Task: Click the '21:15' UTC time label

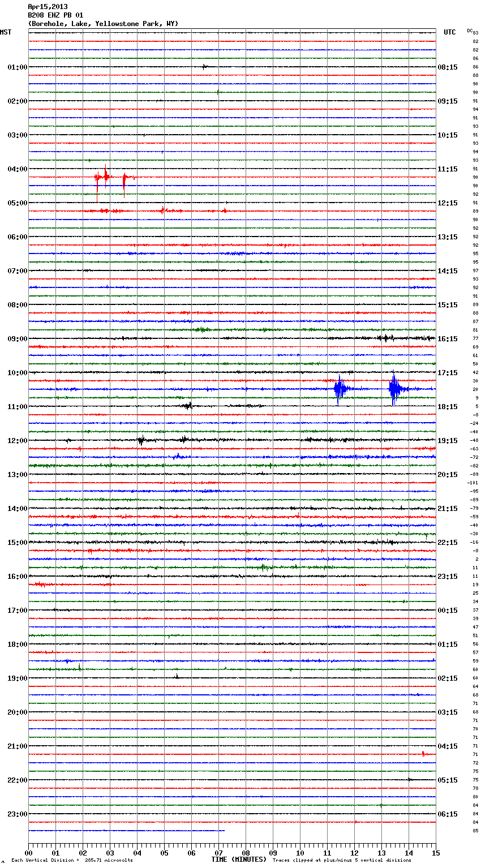Action: (448, 509)
